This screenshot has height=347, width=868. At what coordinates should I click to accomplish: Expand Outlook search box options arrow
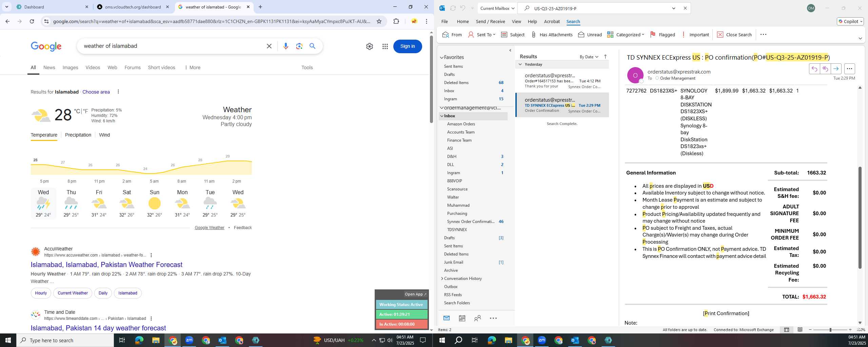click(x=674, y=8)
